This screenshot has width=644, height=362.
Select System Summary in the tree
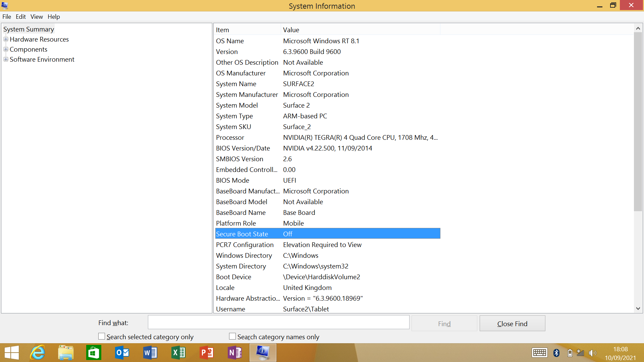tap(29, 29)
